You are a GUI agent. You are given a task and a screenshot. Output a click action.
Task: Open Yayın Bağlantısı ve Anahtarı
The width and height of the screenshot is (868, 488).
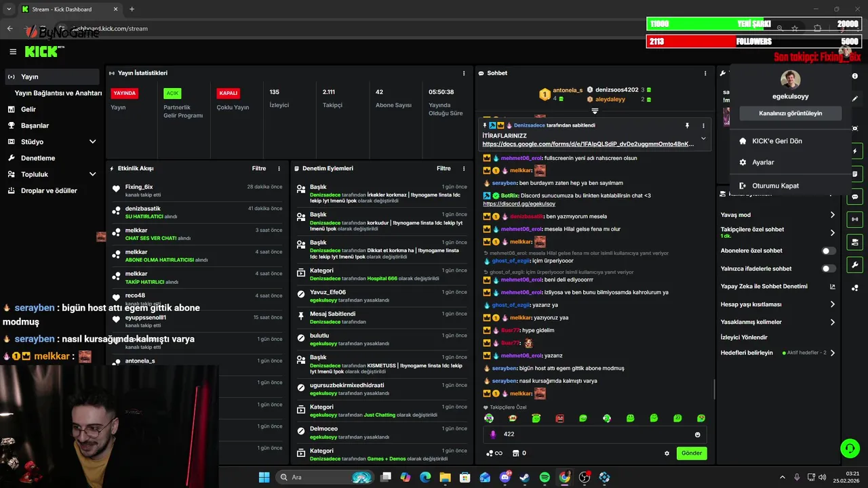pyautogui.click(x=58, y=93)
